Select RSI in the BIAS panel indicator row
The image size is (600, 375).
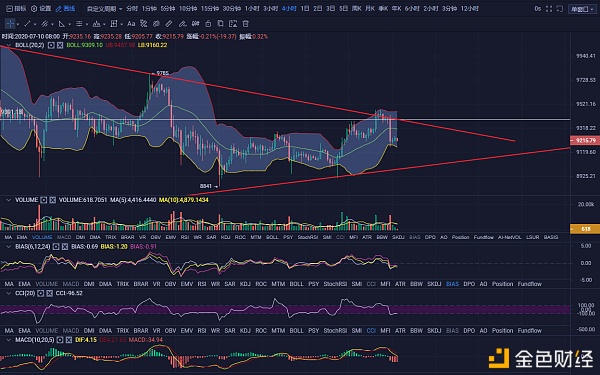pyautogui.click(x=202, y=284)
